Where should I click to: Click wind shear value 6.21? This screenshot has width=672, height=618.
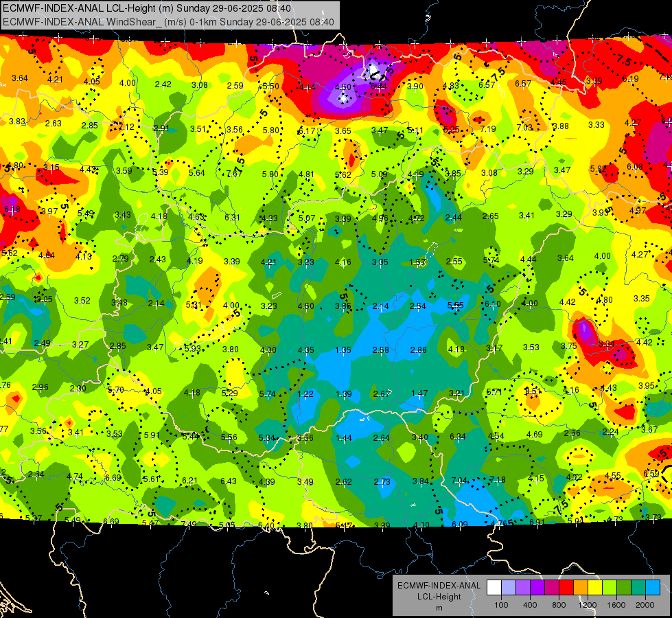(x=190, y=481)
